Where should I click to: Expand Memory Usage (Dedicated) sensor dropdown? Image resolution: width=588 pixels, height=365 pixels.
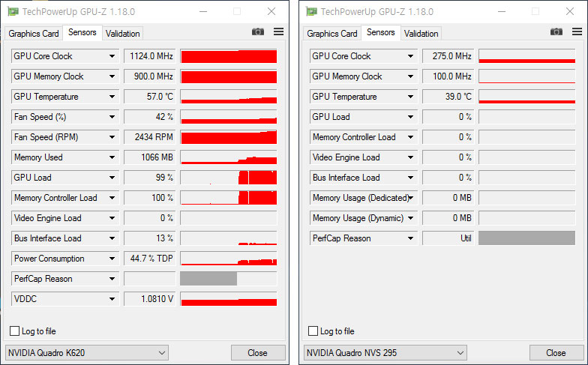tap(411, 198)
